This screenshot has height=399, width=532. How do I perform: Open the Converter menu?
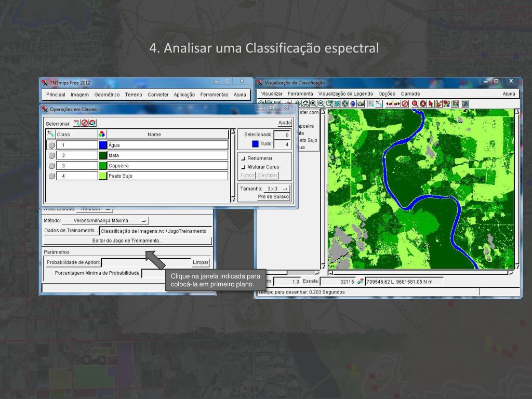tap(158, 95)
